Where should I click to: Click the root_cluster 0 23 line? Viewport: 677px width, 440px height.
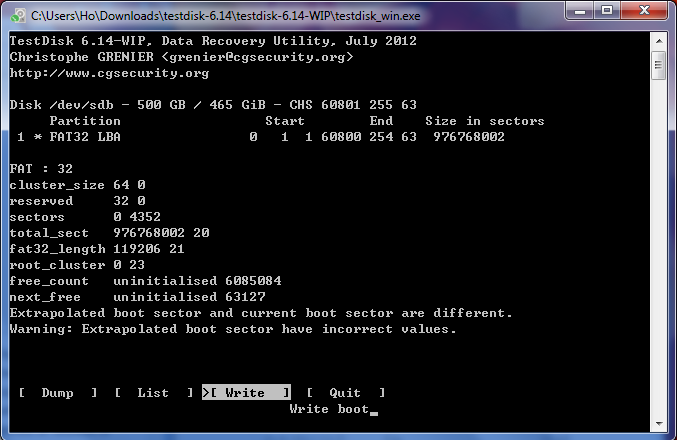click(77, 265)
